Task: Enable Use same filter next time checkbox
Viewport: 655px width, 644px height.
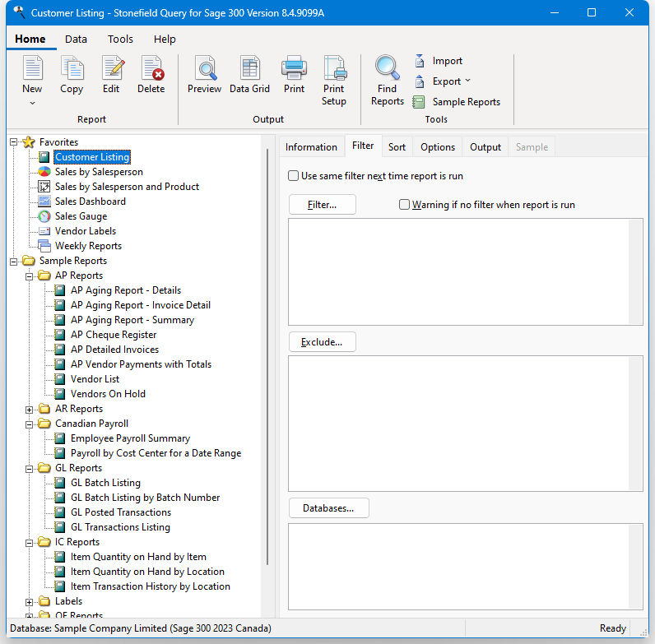Action: 293,176
